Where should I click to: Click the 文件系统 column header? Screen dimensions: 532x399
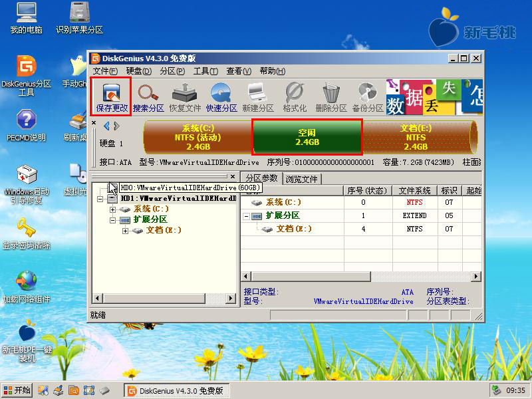point(415,191)
